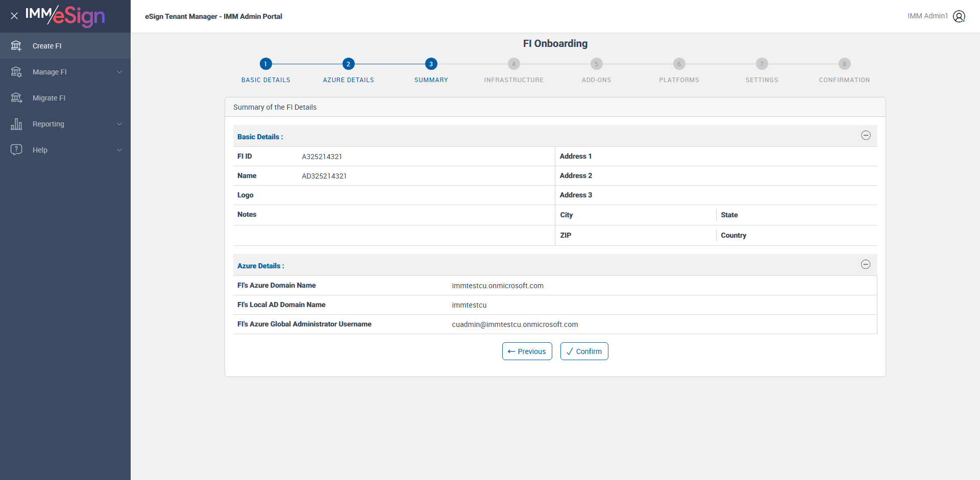Switch to the Azure Details step label
Image resolution: width=980 pixels, height=480 pixels.
point(349,80)
